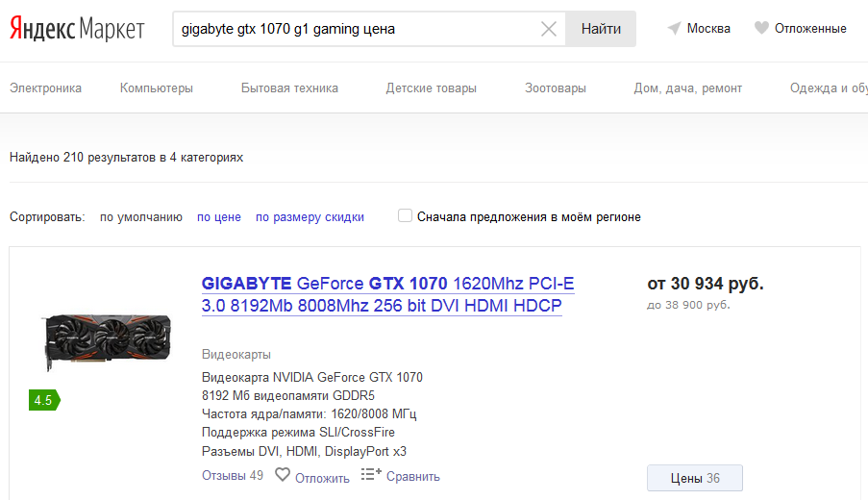Open the Детские товары category
The image size is (868, 500).
pos(432,88)
